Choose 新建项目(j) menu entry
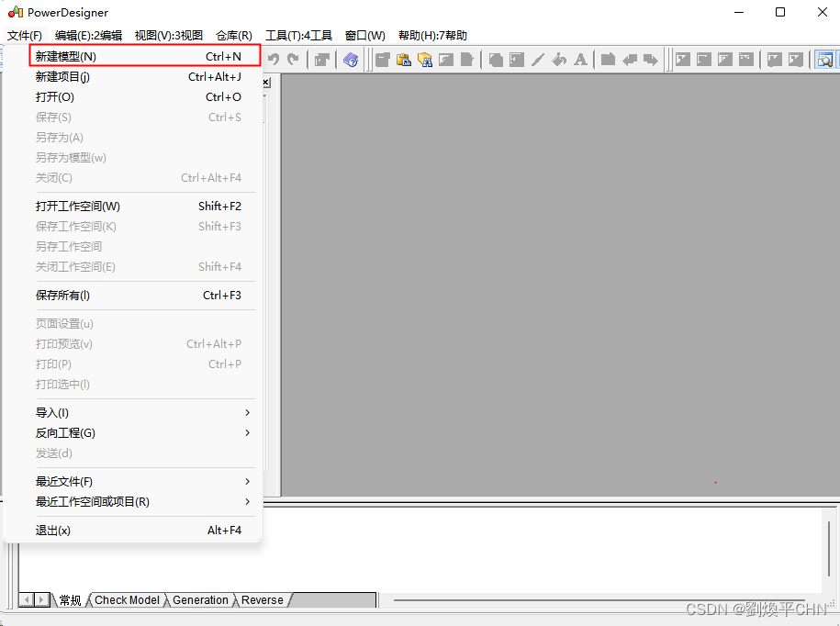The image size is (840, 626). click(x=139, y=76)
